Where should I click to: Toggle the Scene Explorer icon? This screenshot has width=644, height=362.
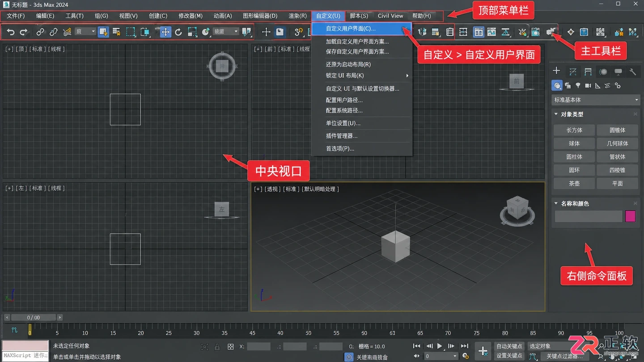(x=450, y=32)
